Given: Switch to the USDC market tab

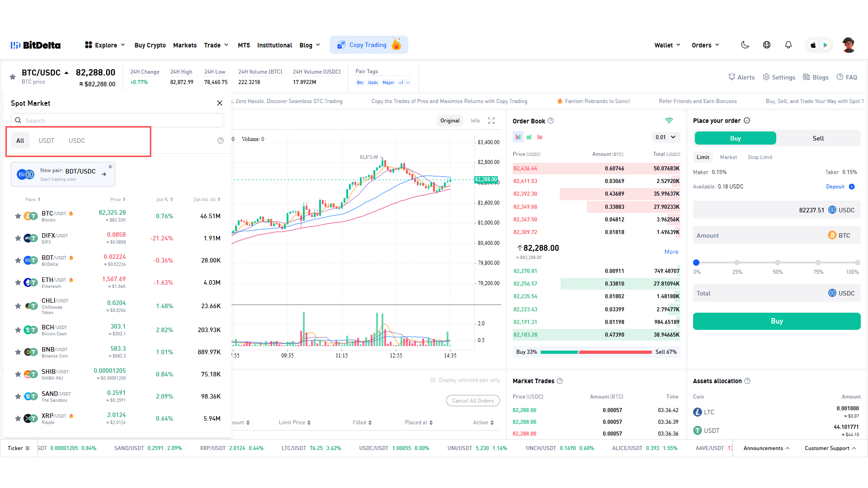Looking at the screenshot, I should (x=77, y=141).
